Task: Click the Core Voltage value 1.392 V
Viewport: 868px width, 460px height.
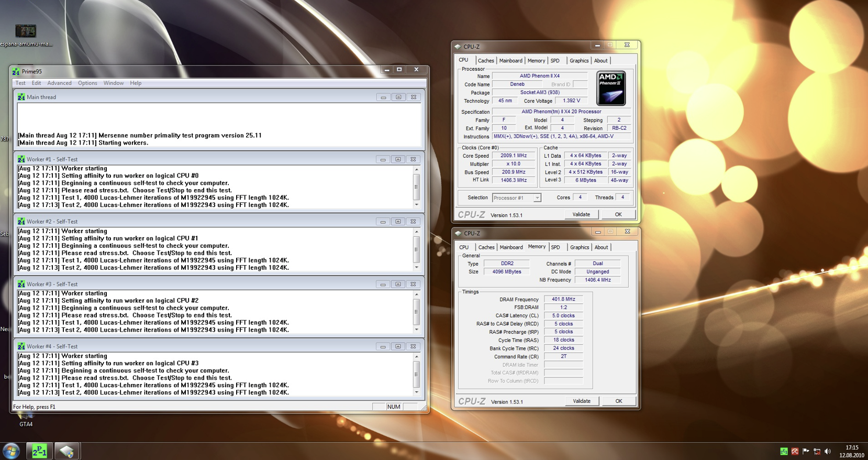Action: tap(571, 101)
